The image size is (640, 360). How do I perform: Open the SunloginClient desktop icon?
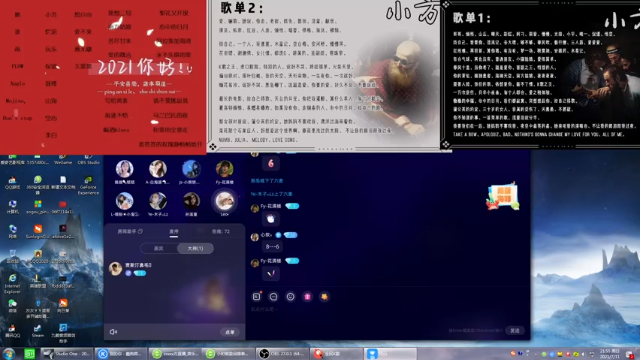[x=38, y=231]
